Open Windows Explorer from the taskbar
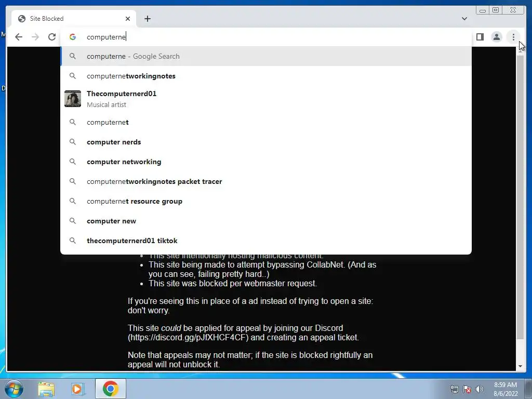 coord(46,389)
